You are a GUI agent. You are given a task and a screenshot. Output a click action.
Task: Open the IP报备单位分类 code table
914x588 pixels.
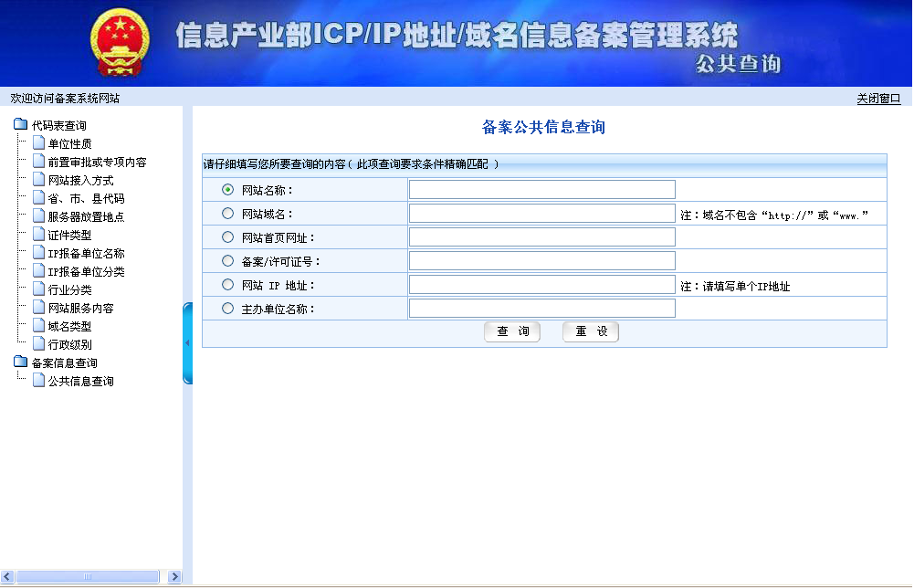[x=86, y=271]
